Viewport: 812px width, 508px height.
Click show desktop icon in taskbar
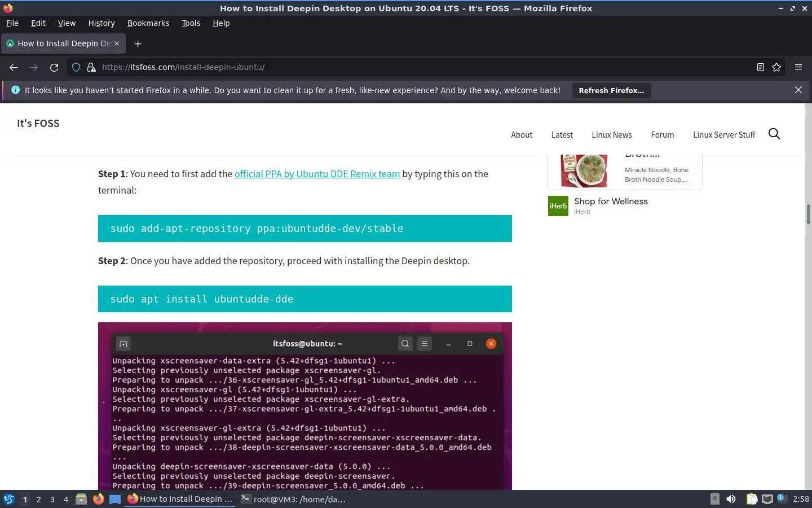tap(115, 499)
